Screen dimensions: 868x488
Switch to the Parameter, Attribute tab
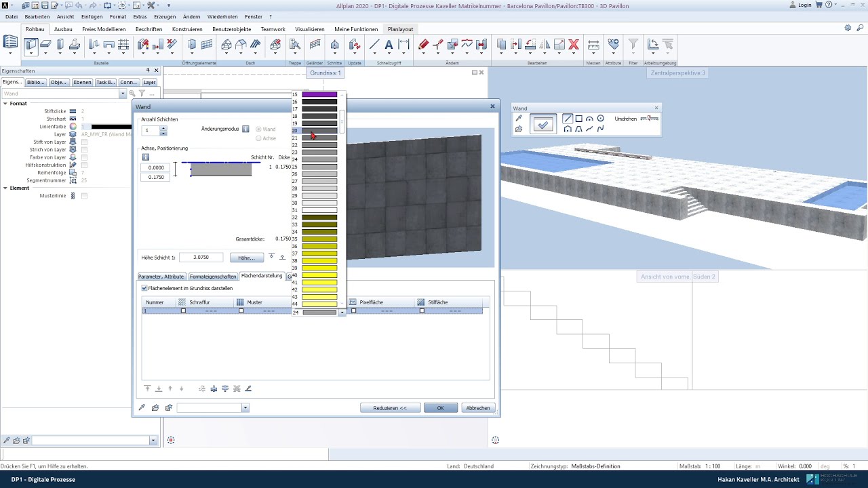[x=161, y=277]
